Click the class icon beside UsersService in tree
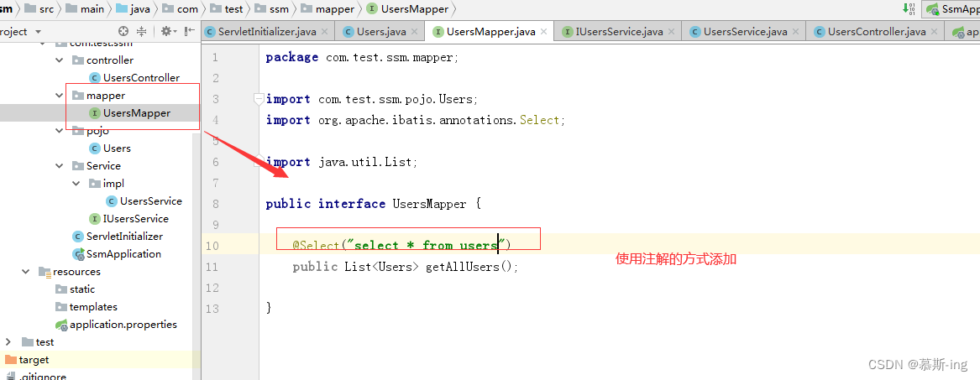This screenshot has width=980, height=380. pos(112,201)
